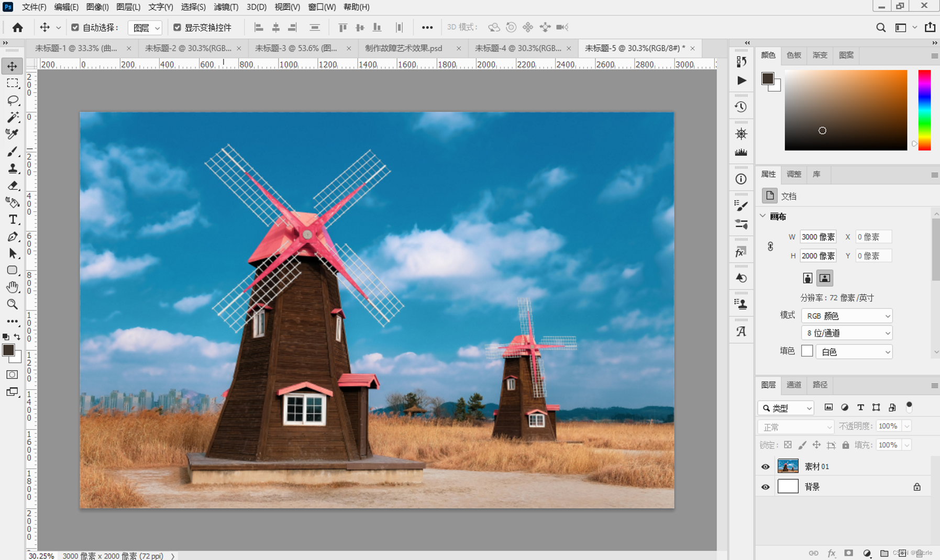Click the Home icon in options bar
Screen dimensions: 940x560
click(x=17, y=27)
